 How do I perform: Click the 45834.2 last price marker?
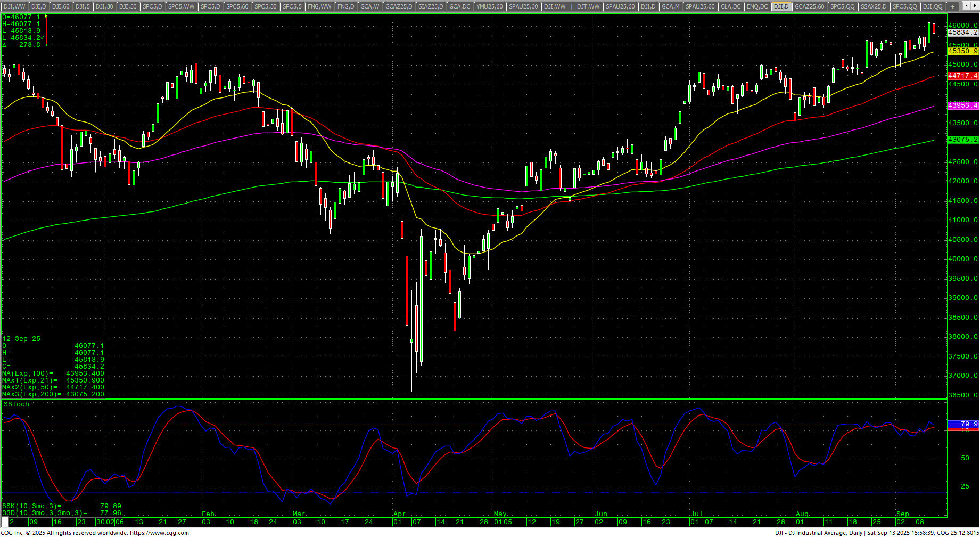(x=962, y=32)
